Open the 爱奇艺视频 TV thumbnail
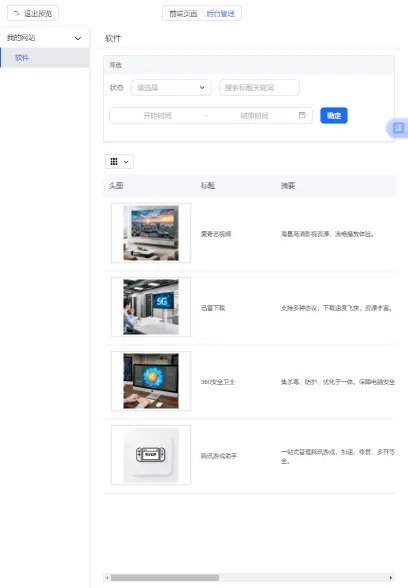 coord(151,233)
